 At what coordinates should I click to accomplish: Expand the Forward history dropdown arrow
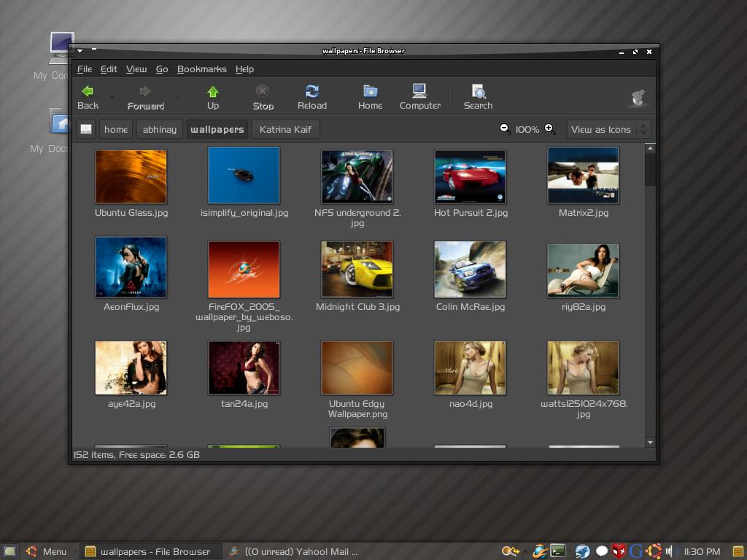point(178,96)
